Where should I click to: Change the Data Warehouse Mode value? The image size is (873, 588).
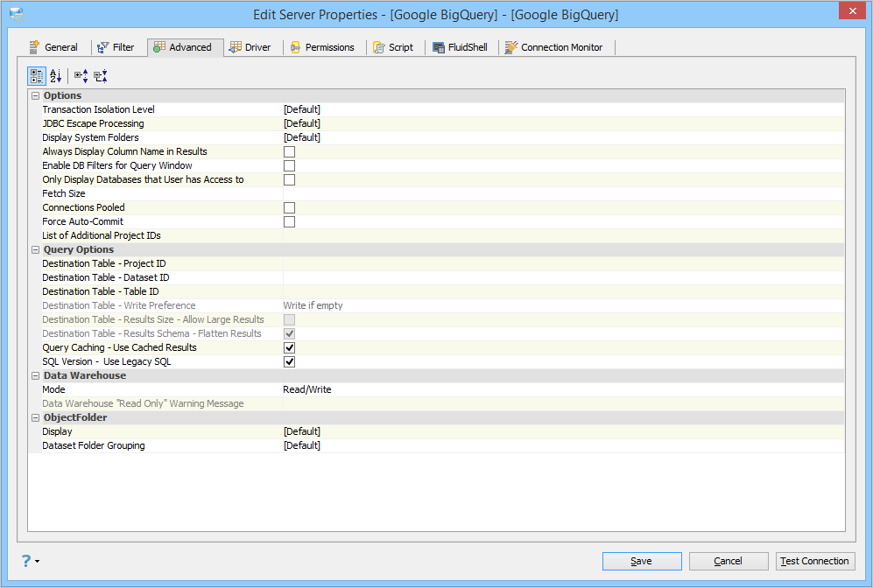[x=563, y=389]
